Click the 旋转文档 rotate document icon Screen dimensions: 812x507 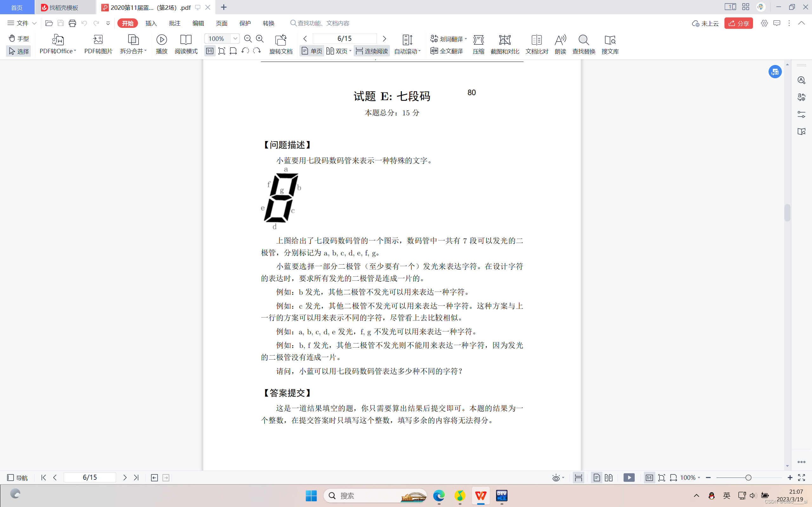pos(281,40)
